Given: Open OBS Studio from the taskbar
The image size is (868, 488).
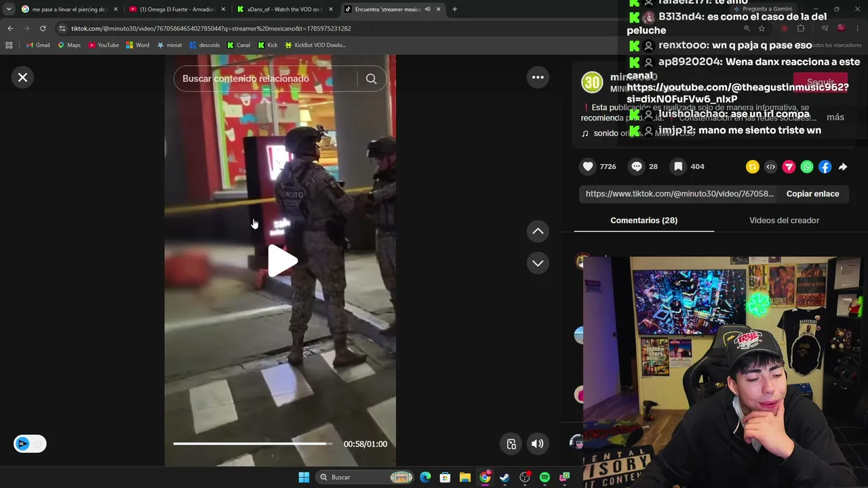Looking at the screenshot, I should [525, 477].
